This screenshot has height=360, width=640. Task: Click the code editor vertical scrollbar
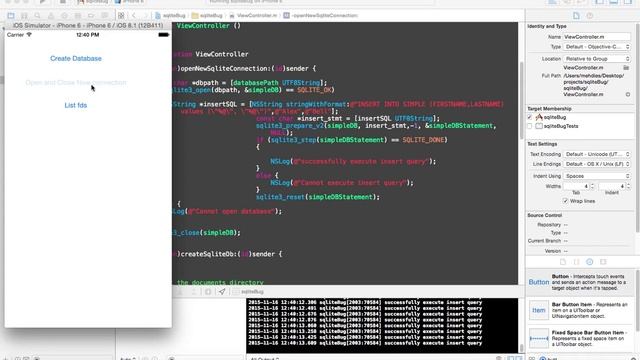[521, 100]
